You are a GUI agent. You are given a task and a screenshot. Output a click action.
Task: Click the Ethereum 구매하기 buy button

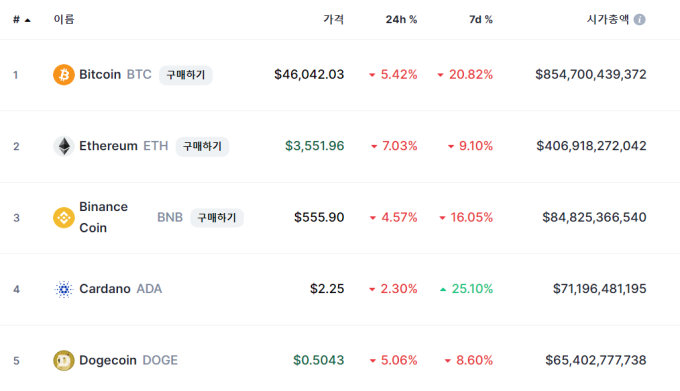click(x=203, y=147)
